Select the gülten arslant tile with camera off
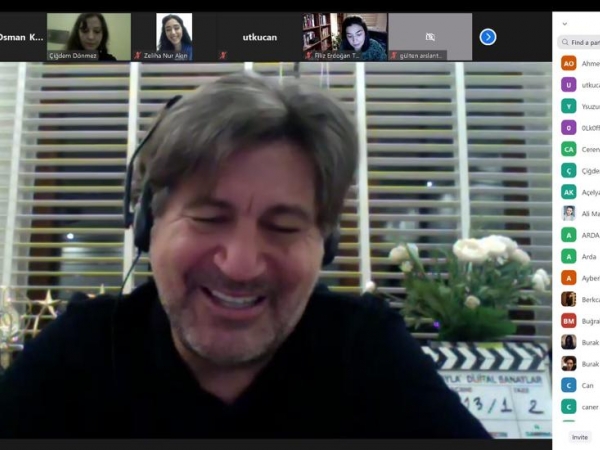The image size is (600, 450). (x=430, y=37)
